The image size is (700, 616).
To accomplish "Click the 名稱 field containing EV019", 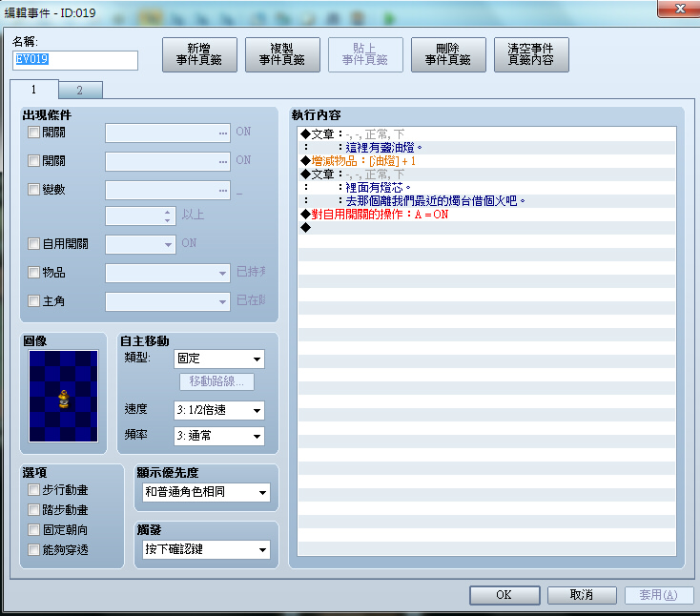I will click(75, 60).
